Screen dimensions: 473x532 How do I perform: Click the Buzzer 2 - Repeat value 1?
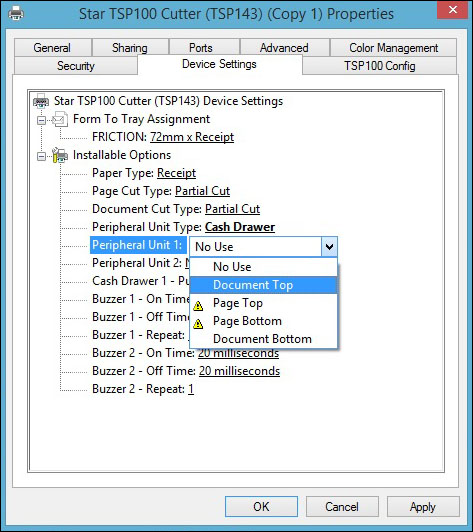coord(191,389)
